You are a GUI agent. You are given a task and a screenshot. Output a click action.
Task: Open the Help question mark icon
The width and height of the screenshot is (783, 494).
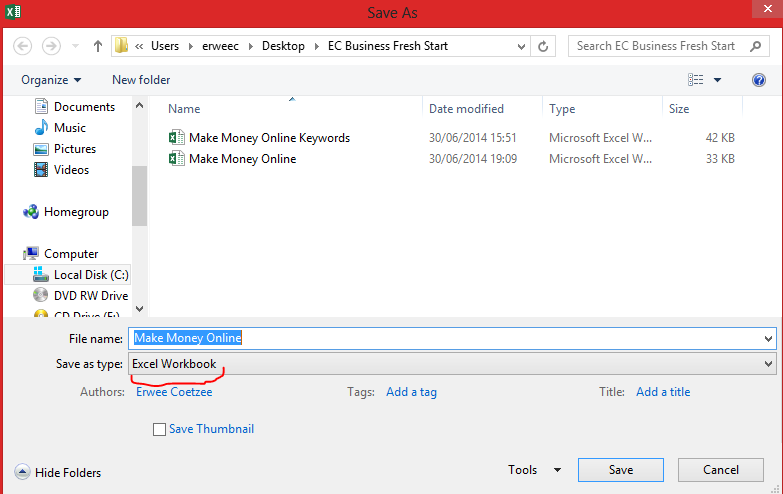click(x=758, y=80)
